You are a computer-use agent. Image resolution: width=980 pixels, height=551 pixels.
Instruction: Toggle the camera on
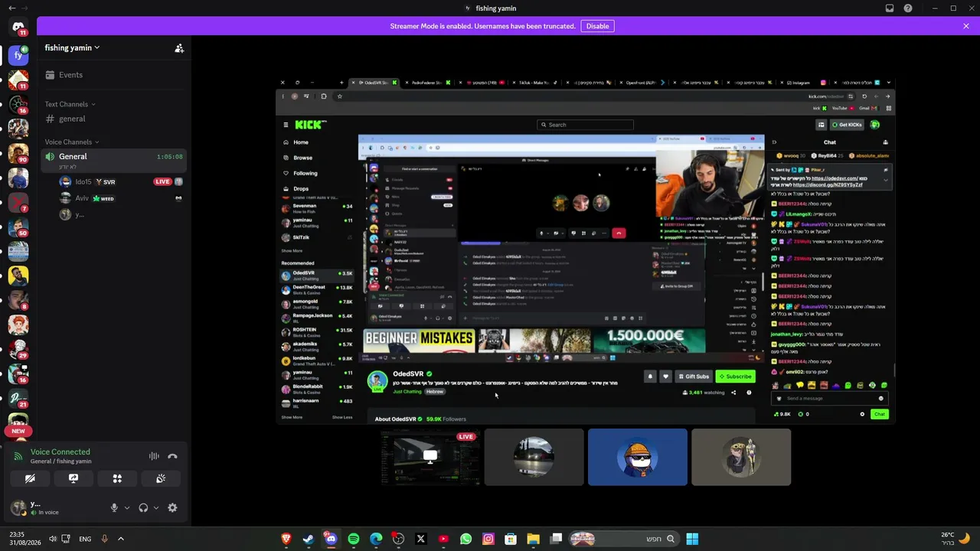(30, 478)
